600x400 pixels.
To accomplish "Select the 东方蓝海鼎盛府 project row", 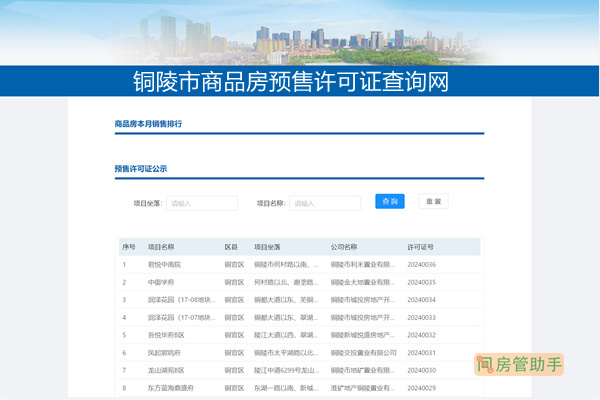I will [170, 387].
